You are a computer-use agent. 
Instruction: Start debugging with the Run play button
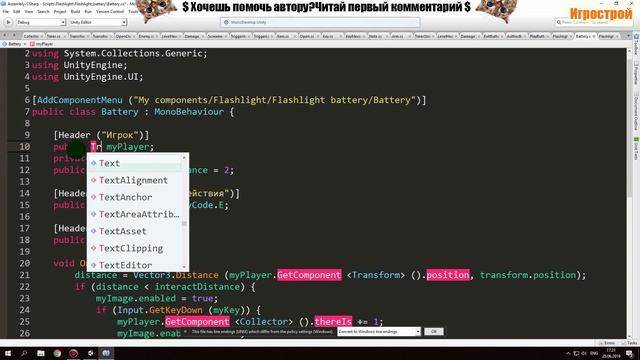(8, 22)
